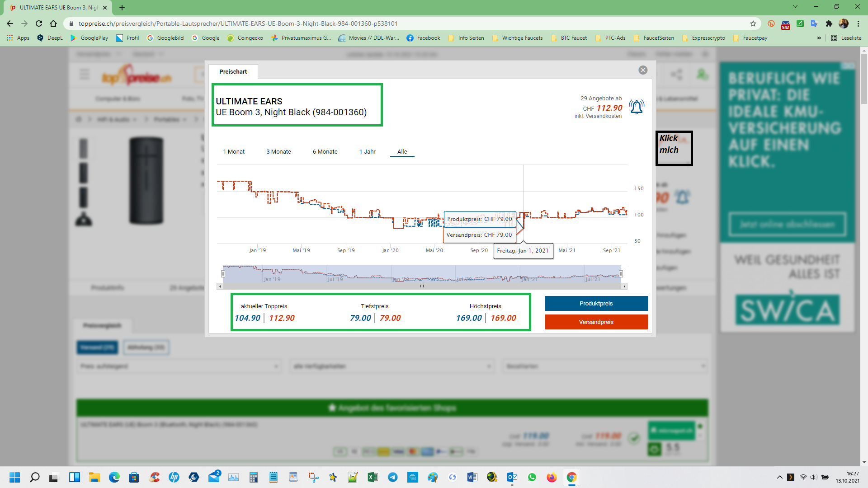This screenshot has height=488, width=868.
Task: Open WhatsApp from the taskbar
Action: (532, 477)
